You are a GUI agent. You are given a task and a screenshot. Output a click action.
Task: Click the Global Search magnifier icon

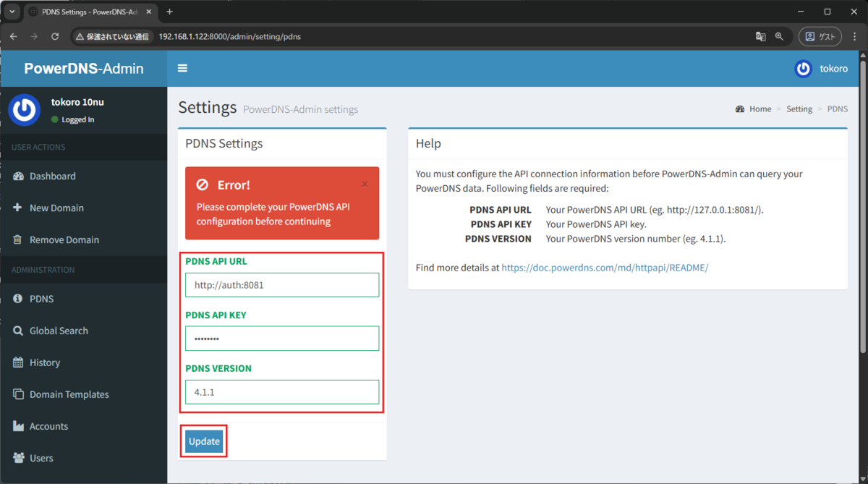17,331
